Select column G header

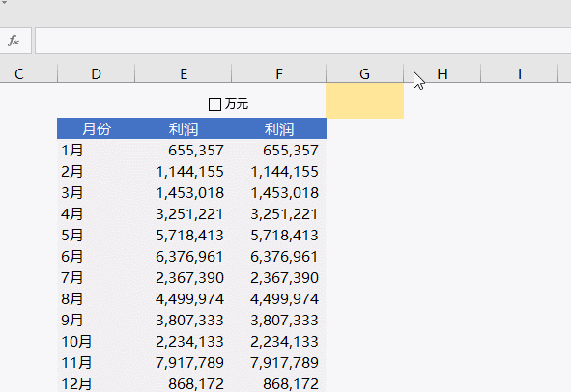point(364,74)
